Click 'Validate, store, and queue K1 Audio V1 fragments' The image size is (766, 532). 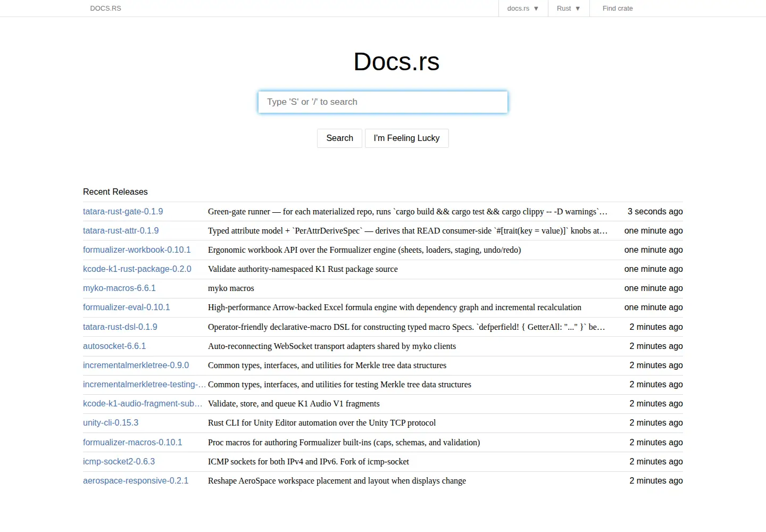point(294,404)
